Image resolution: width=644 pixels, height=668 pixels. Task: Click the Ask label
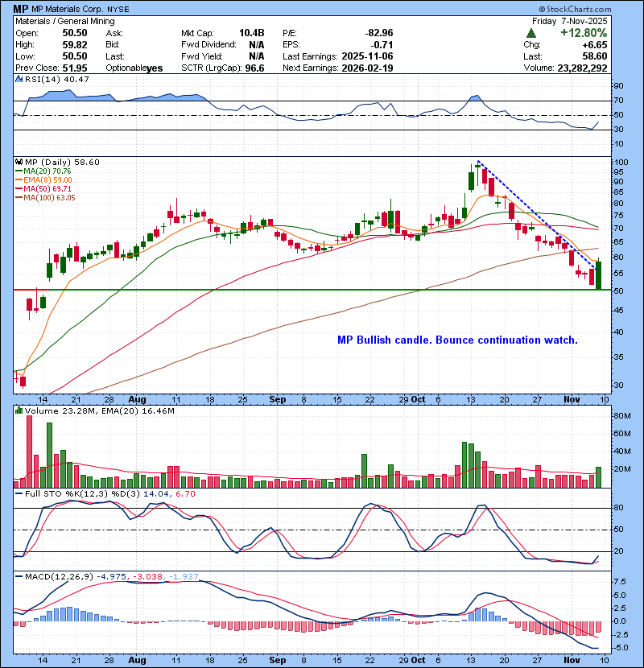[114, 33]
